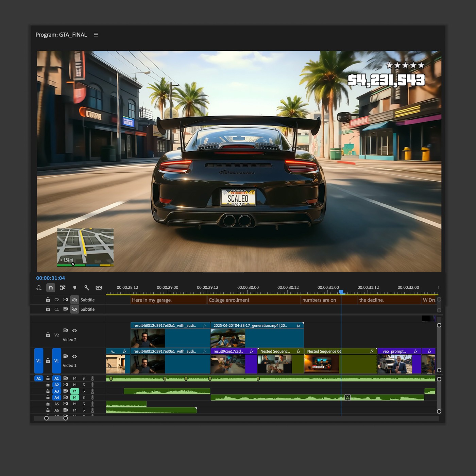Viewport: 476px width, 476px height.
Task: Enable voice-over record on A1
Action: point(92,378)
